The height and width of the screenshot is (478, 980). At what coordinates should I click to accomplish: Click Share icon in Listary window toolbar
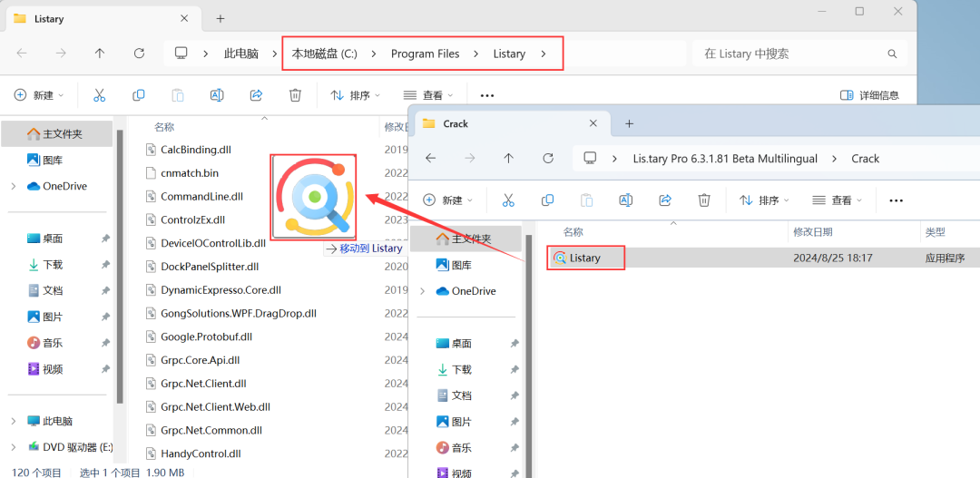pos(256,95)
